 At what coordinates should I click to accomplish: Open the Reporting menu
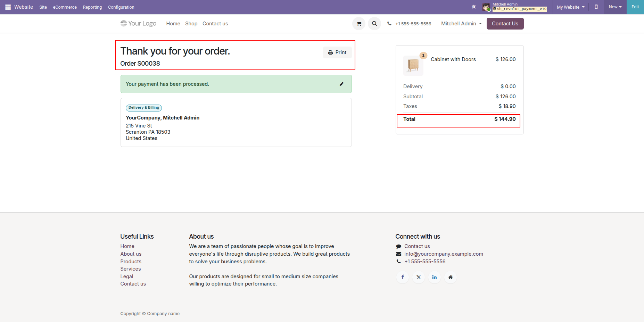click(92, 7)
